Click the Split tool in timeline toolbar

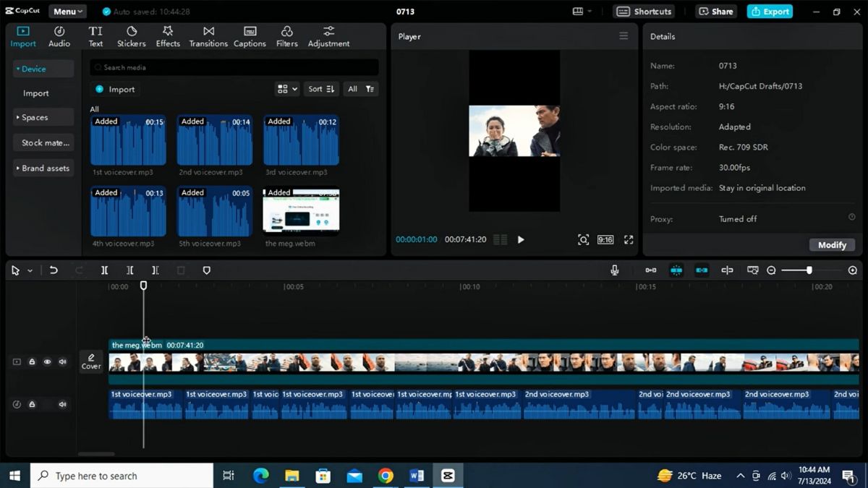(x=104, y=270)
